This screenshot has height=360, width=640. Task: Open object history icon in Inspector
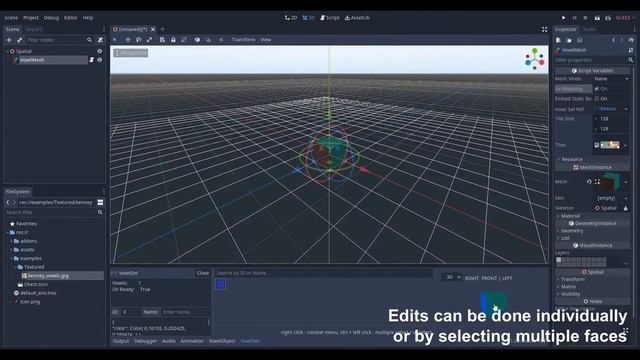tap(631, 40)
